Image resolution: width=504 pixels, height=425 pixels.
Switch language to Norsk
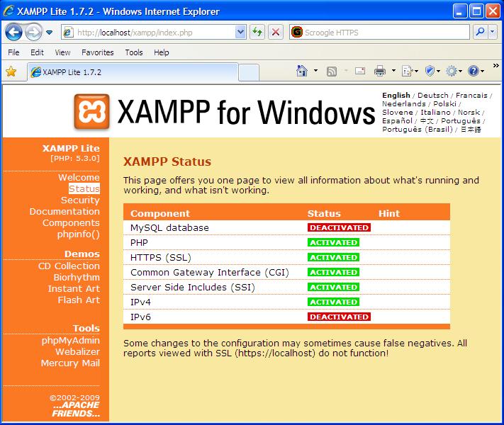469,113
